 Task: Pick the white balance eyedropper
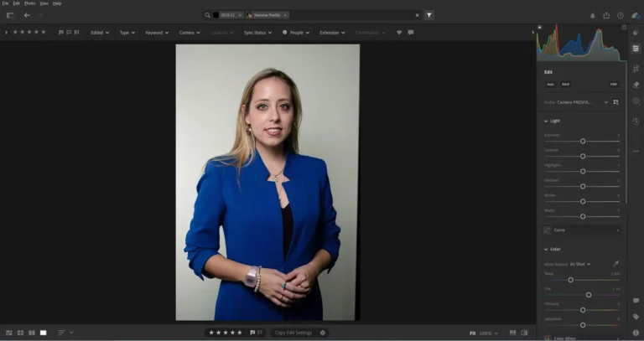(x=616, y=264)
